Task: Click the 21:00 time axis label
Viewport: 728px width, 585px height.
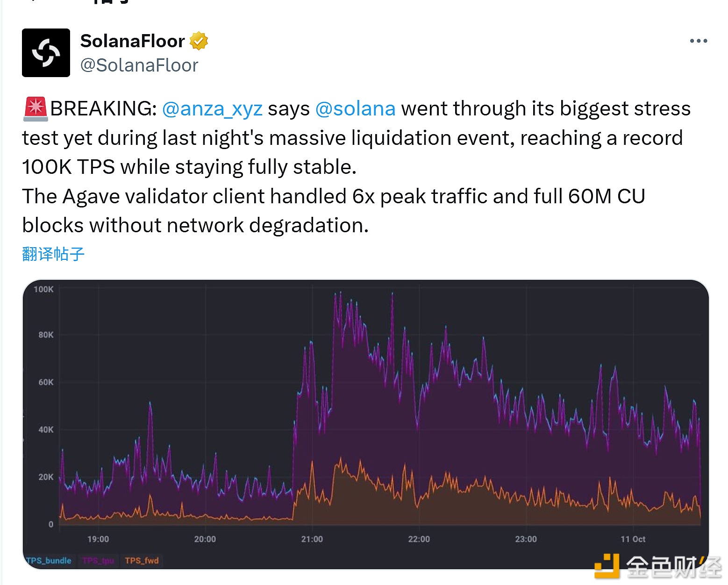Action: [x=312, y=539]
